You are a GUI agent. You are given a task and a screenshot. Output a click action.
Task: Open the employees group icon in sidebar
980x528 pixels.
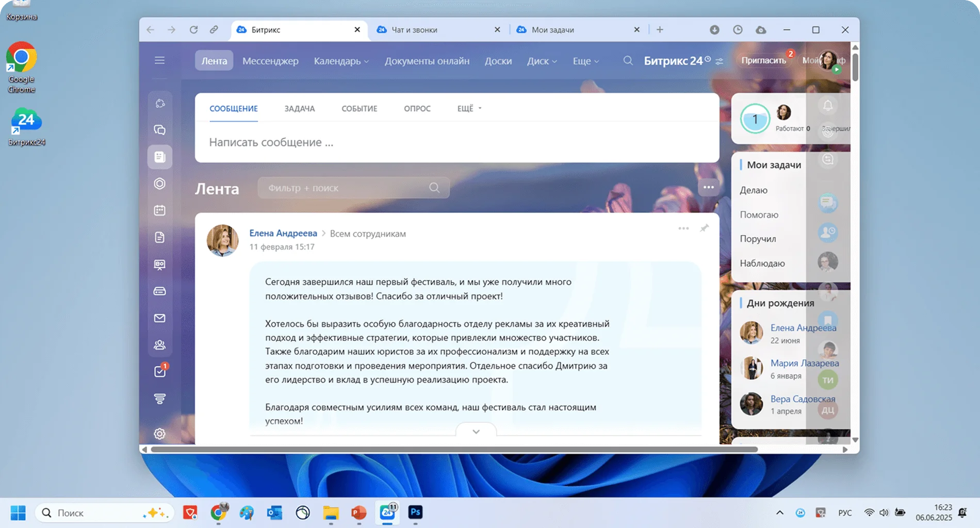(159, 344)
